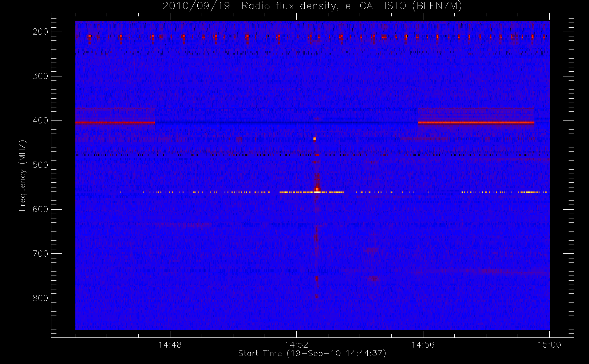The width and height of the screenshot is (589, 364).
Task: Click the frequency tick label '700'
Action: 40,254
